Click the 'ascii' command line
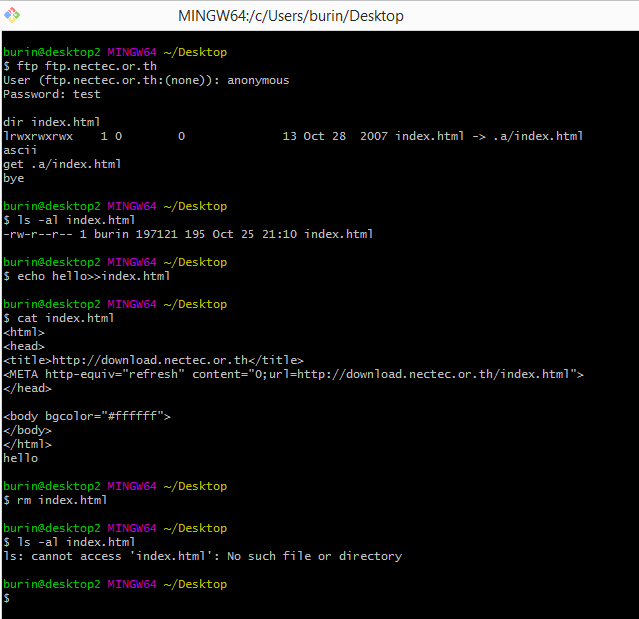This screenshot has width=639, height=619. pyautogui.click(x=20, y=150)
